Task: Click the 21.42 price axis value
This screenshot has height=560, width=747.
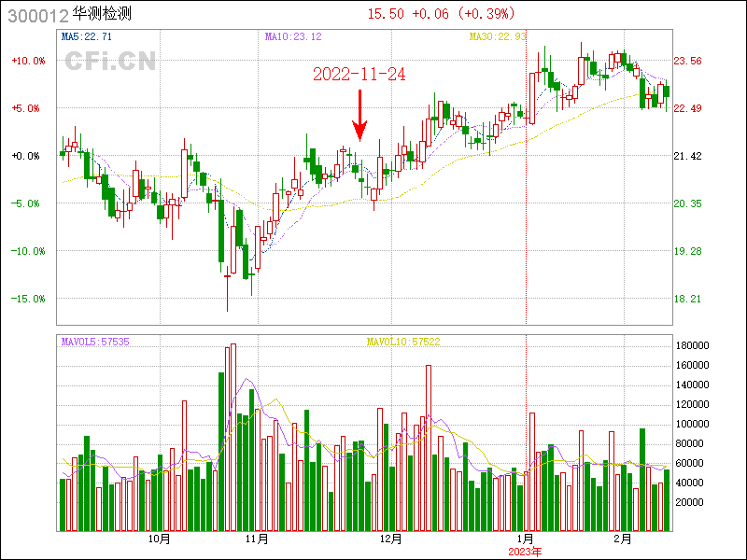Action: pyautogui.click(x=687, y=156)
